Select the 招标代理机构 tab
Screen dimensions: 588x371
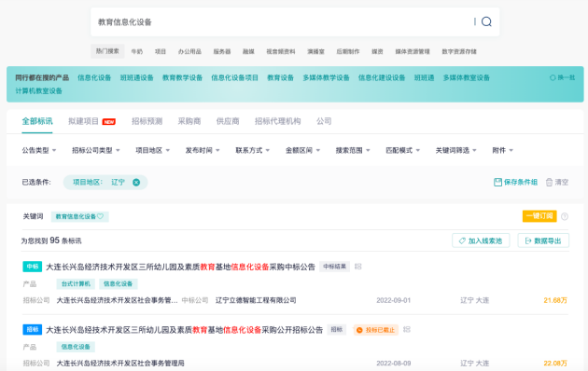point(277,121)
